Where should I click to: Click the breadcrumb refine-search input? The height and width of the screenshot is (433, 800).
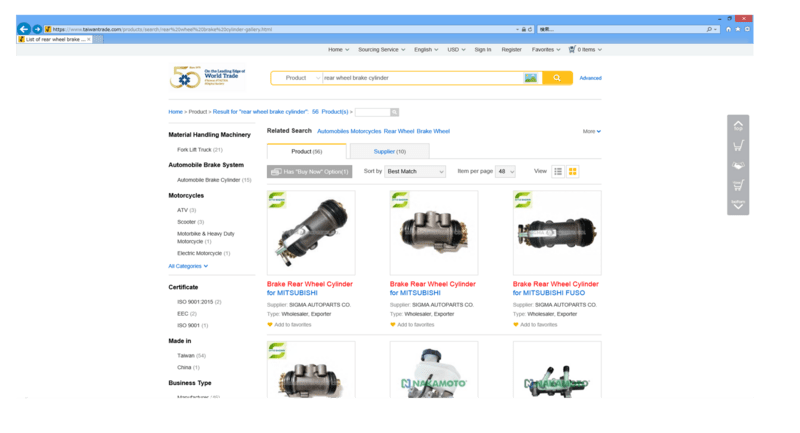point(373,112)
